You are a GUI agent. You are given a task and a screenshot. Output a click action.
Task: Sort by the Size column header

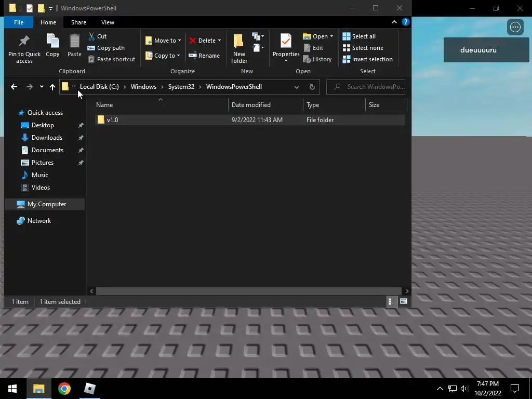coord(386,105)
